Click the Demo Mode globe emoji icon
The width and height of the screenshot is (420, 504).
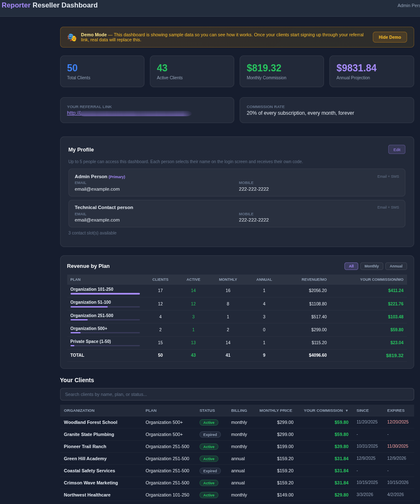coord(72,37)
